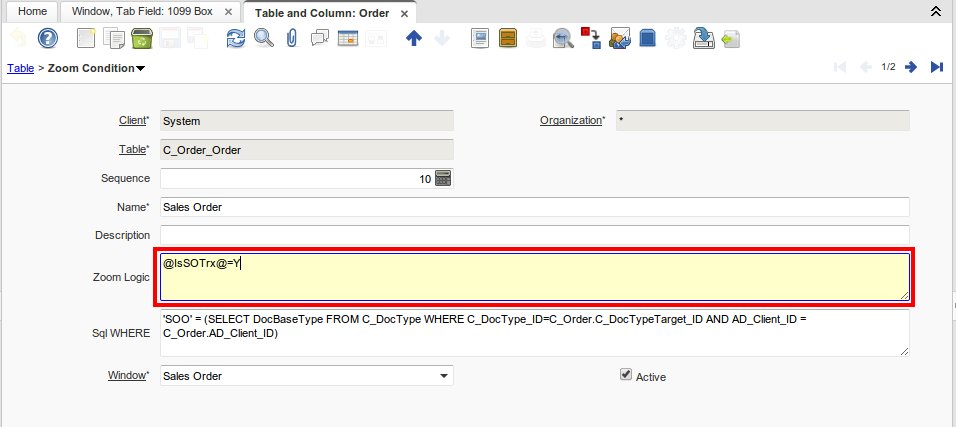Click the Help question mark icon
Image resolution: width=956 pixels, height=427 pixels.
click(48, 39)
